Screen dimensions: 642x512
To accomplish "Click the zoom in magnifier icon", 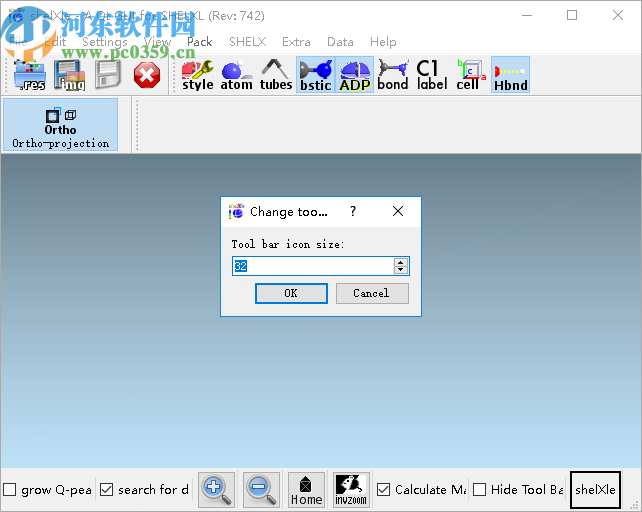I will click(217, 490).
